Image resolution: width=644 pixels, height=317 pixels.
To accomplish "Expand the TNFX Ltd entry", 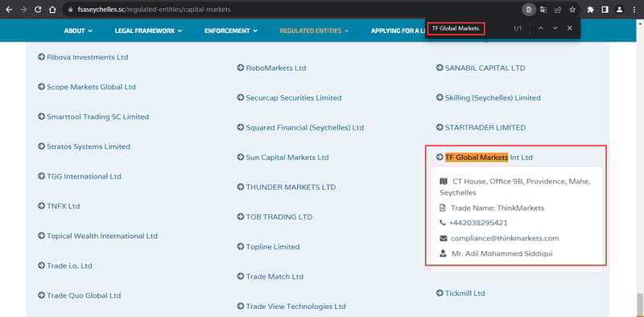I will coord(59,206).
